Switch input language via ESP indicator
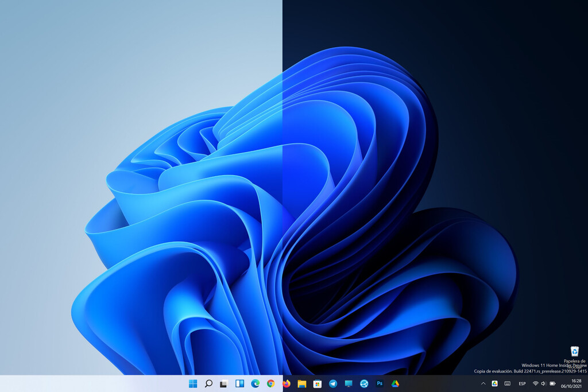The width and height of the screenshot is (588, 392). click(x=522, y=384)
